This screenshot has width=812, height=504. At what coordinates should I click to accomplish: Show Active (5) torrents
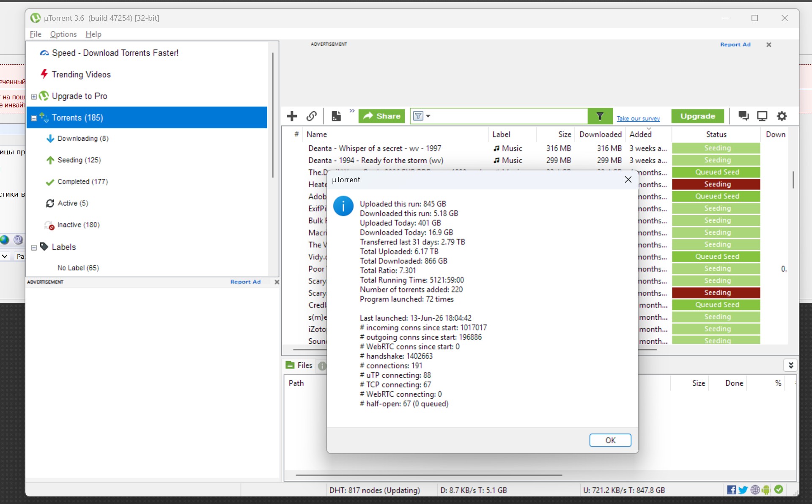(73, 203)
